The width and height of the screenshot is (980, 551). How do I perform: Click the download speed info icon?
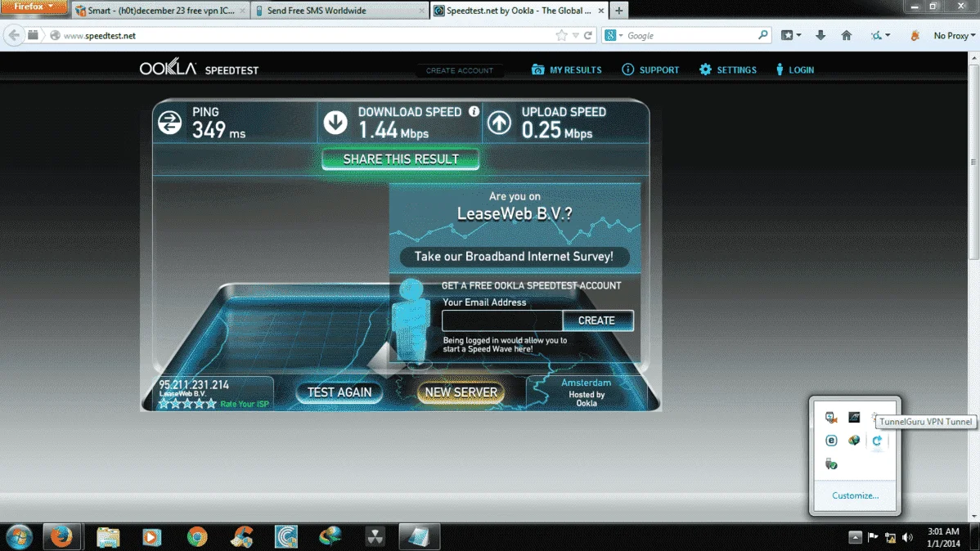(x=474, y=111)
